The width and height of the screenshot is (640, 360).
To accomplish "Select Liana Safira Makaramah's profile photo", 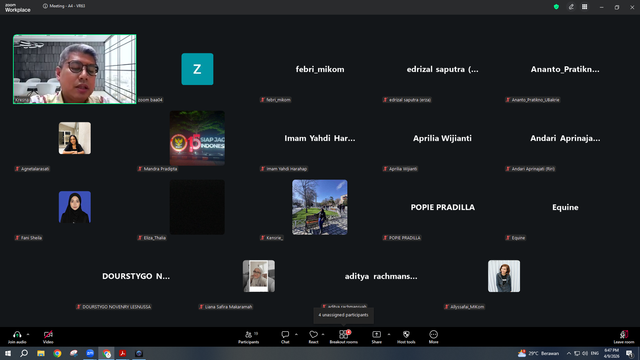I will click(x=259, y=276).
